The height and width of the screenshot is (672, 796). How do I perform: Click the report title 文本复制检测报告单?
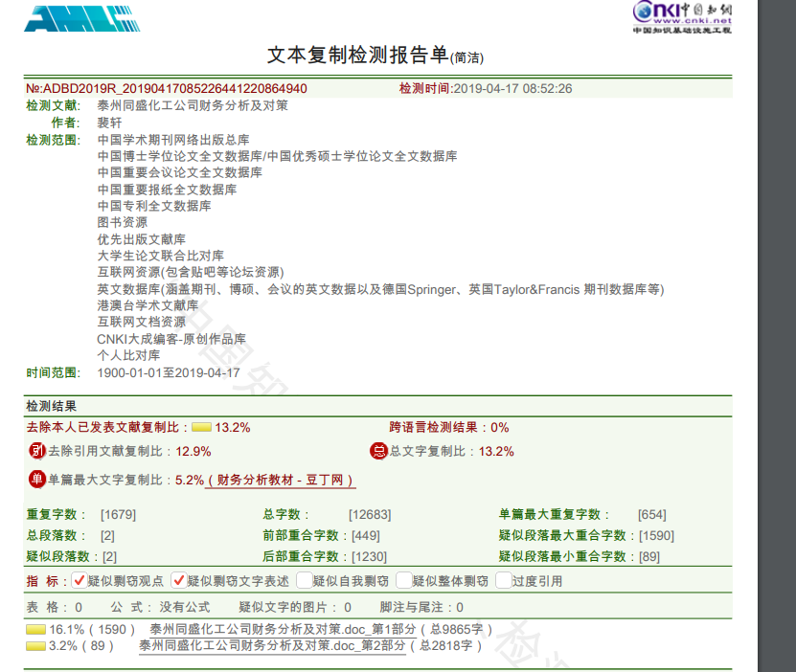357,55
